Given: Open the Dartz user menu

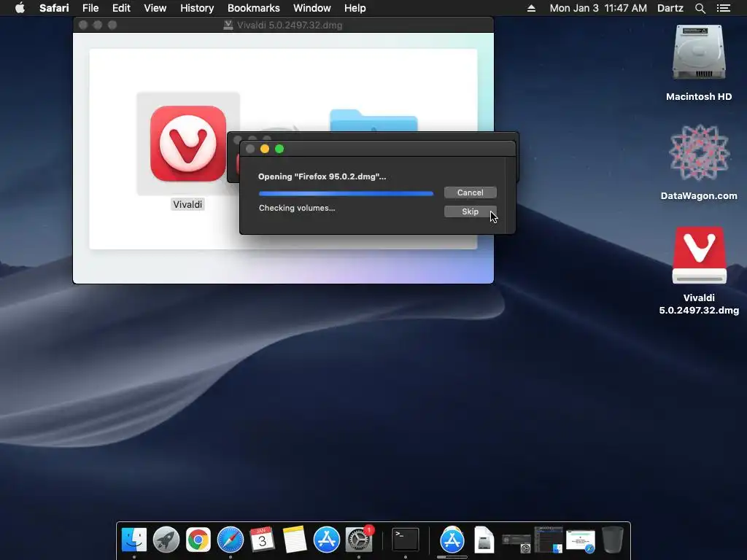Looking at the screenshot, I should click(x=670, y=8).
